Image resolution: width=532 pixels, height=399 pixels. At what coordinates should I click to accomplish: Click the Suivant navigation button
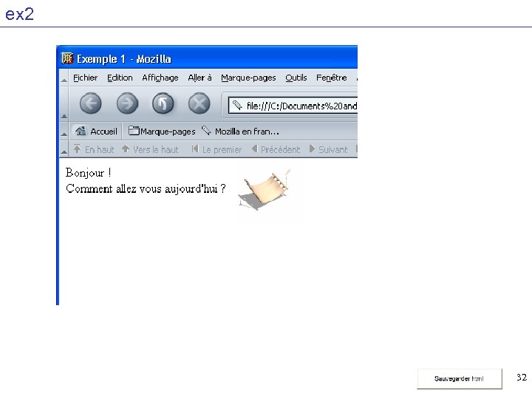coord(328,149)
